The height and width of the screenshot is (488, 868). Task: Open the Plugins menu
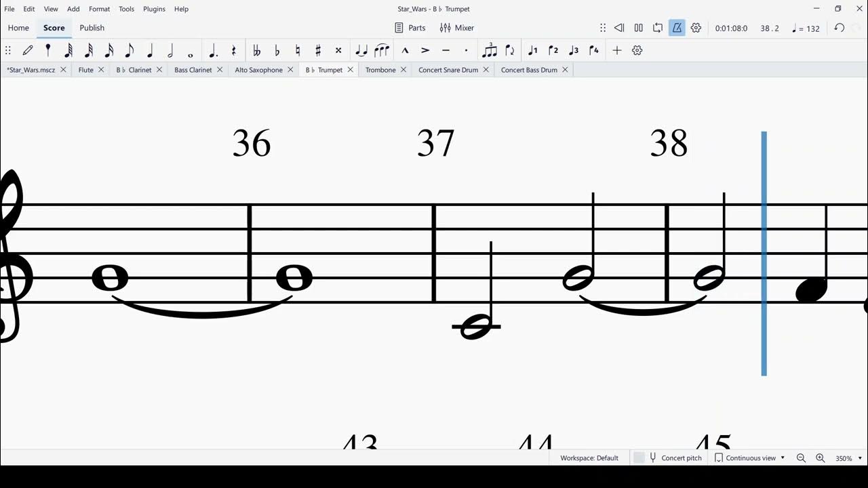(x=154, y=9)
